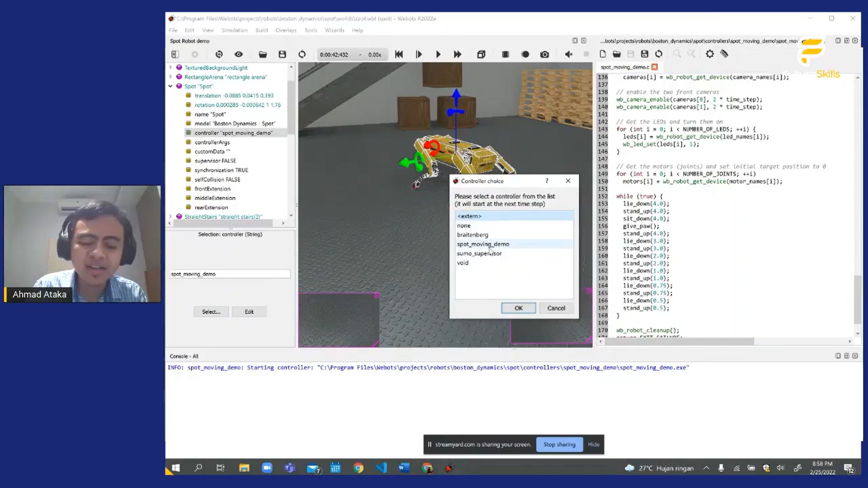868x488 pixels.
Task: Select the sumo_supervisor controller option
Action: (x=479, y=253)
